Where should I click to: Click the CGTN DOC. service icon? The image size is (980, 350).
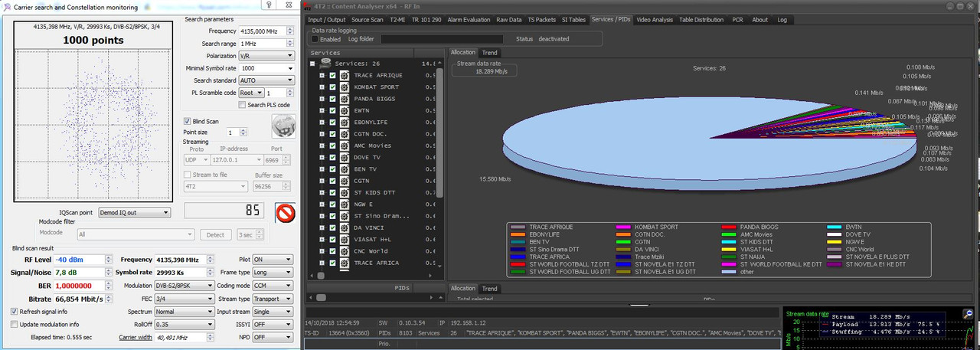click(345, 134)
